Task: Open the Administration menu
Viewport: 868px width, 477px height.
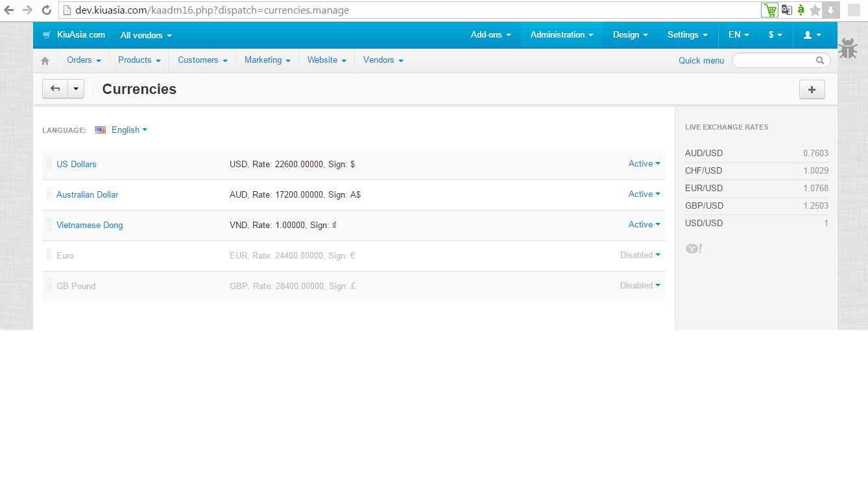Action: (562, 35)
